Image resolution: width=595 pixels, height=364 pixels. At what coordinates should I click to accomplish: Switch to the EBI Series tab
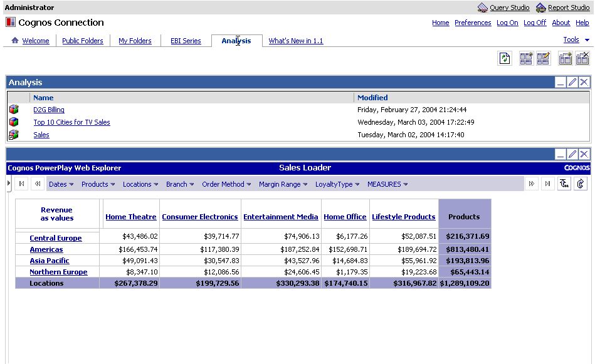coord(186,41)
